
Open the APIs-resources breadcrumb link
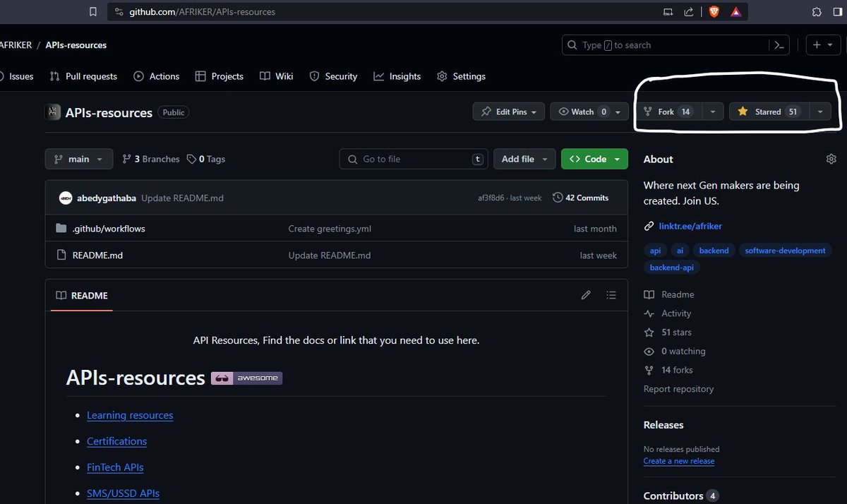point(76,45)
